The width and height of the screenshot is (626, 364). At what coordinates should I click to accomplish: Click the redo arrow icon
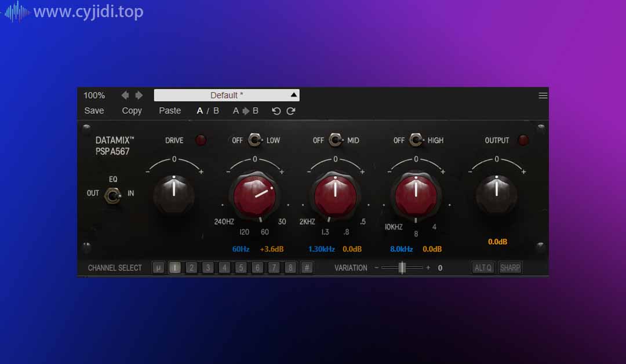291,111
